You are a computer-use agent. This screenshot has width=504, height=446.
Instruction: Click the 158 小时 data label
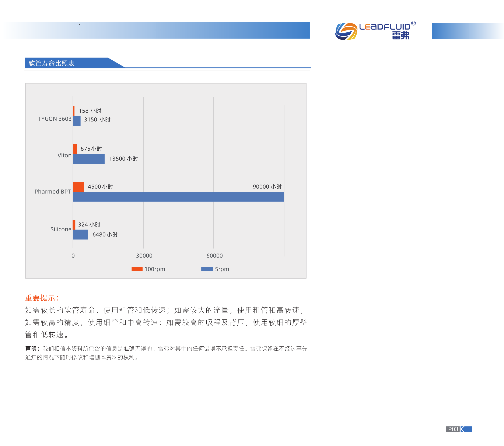coord(90,111)
